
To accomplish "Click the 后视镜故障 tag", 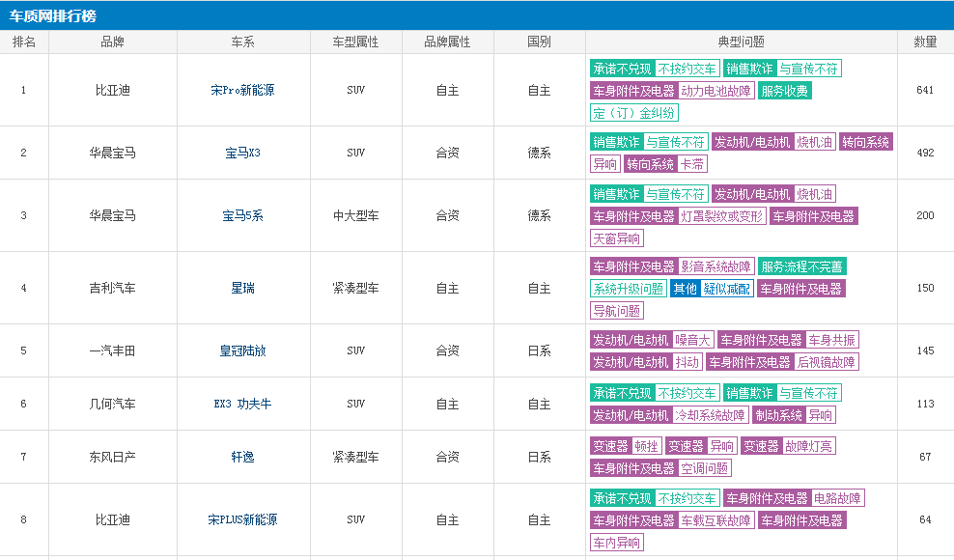I will (x=827, y=362).
